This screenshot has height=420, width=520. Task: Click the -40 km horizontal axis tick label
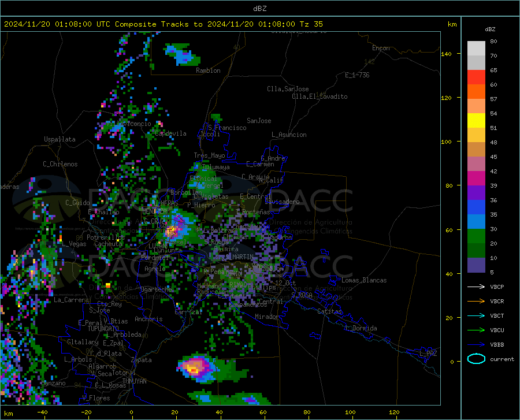tap(42, 412)
